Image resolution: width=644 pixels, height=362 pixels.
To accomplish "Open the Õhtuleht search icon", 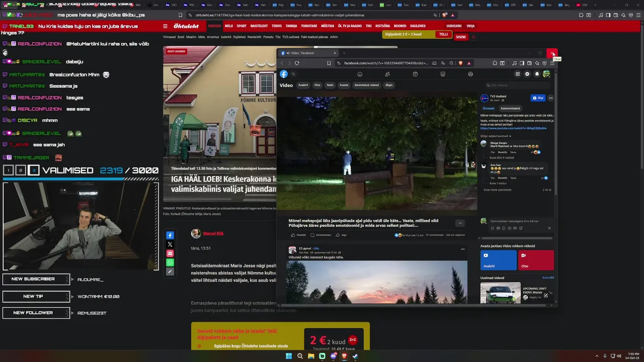I will pyautogui.click(x=473, y=37).
